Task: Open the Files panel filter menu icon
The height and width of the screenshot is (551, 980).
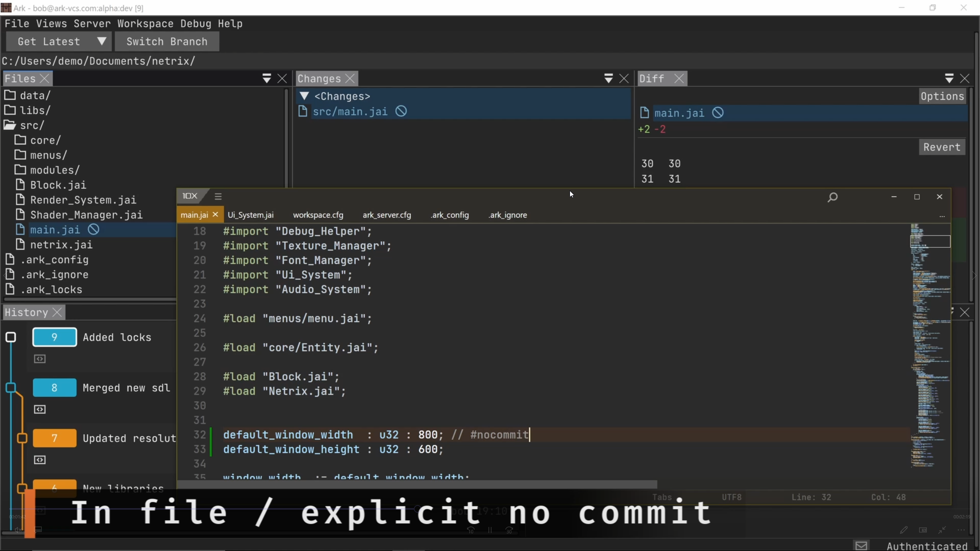Action: (x=267, y=78)
